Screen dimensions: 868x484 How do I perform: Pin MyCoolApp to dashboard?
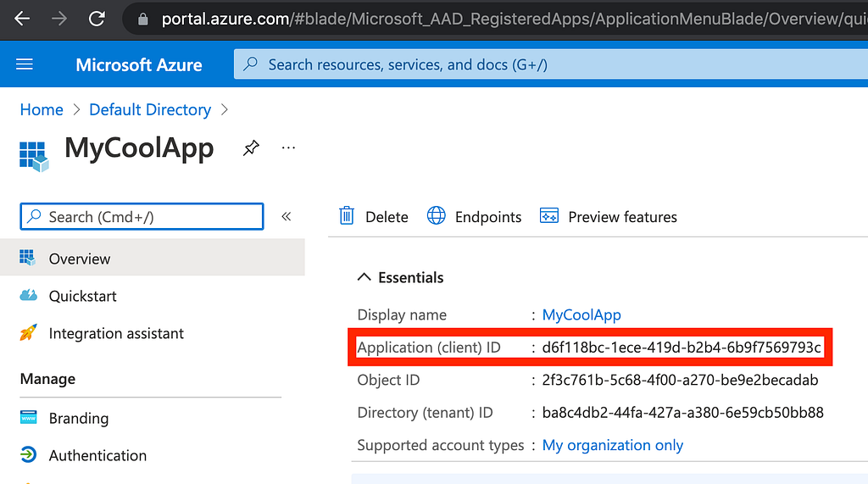[x=251, y=148]
